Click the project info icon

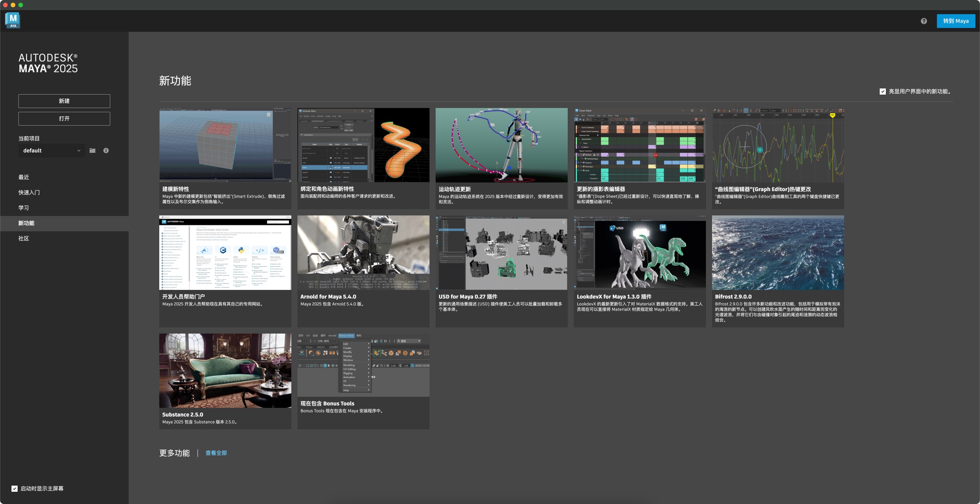(106, 151)
